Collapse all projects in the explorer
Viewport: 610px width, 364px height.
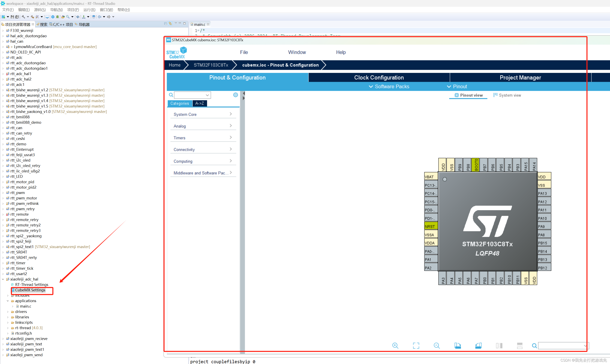pos(166,24)
